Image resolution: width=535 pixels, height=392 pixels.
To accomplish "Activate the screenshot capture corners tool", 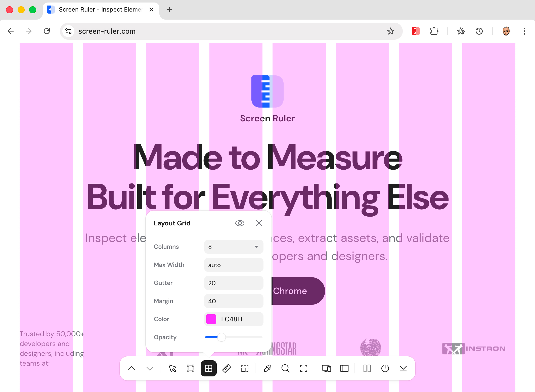I will click(x=304, y=368).
